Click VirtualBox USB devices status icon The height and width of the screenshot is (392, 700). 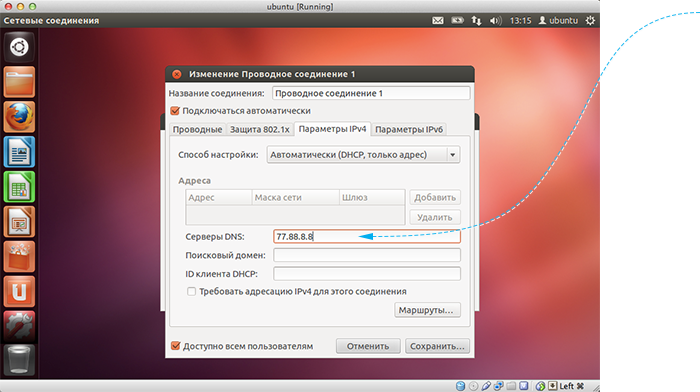[486, 386]
